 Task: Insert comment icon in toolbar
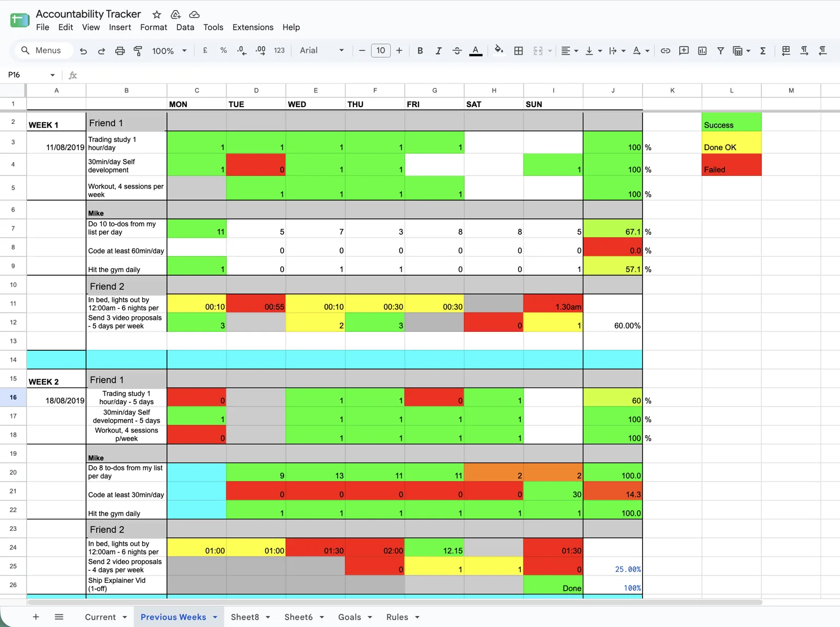point(684,50)
